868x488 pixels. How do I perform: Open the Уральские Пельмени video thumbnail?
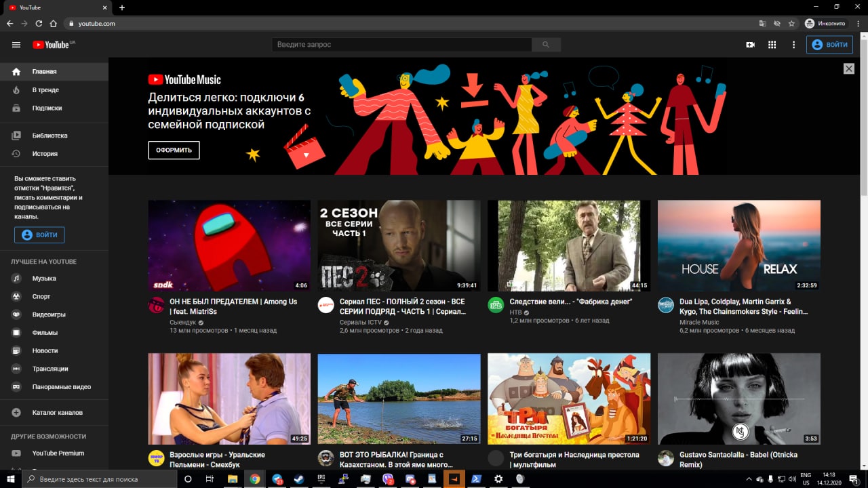229,399
